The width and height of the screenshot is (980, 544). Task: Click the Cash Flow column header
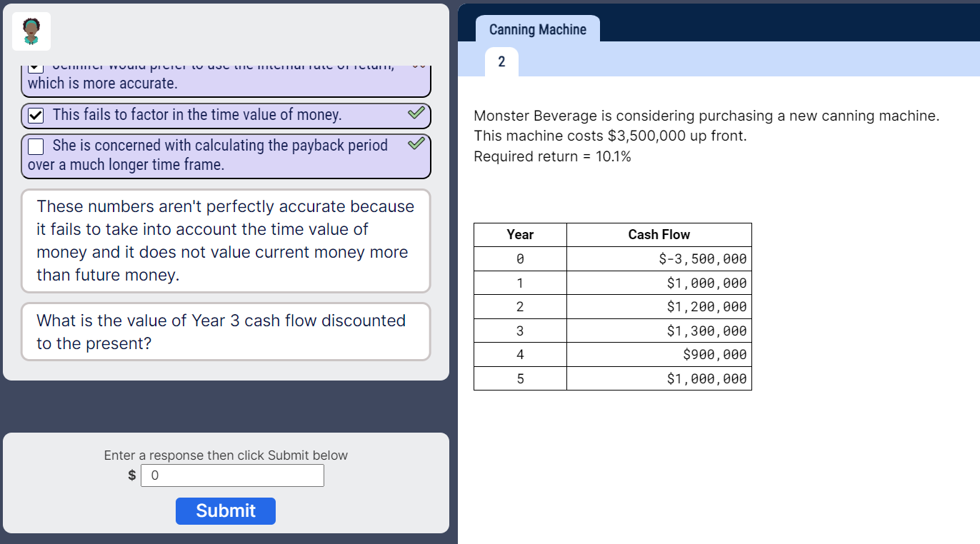[659, 234]
